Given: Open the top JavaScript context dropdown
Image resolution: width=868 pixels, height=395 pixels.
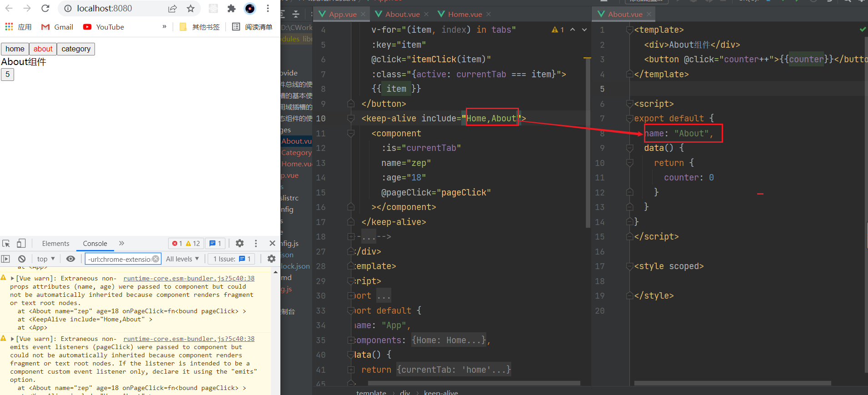Looking at the screenshot, I should pos(46,259).
